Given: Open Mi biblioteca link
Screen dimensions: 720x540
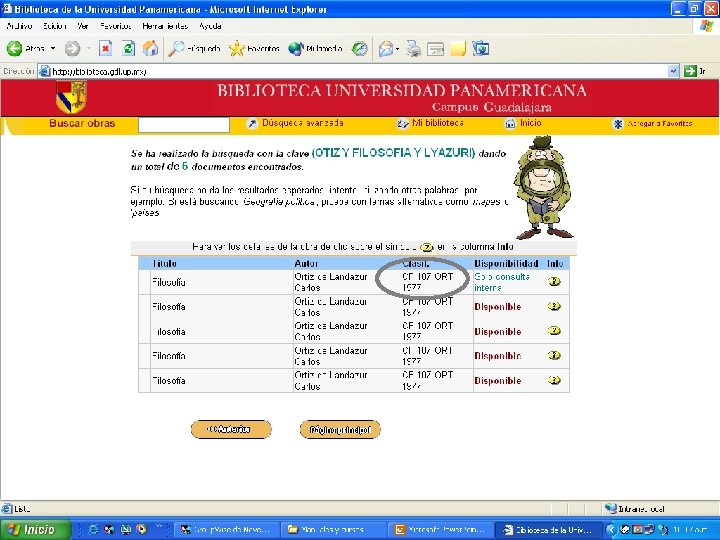Looking at the screenshot, I should (x=438, y=123).
